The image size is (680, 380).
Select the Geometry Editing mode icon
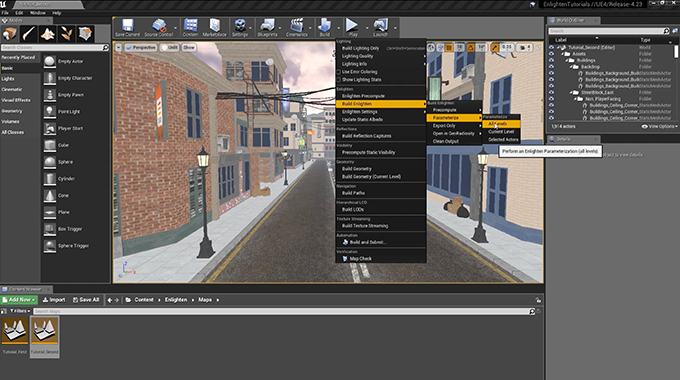(x=85, y=33)
